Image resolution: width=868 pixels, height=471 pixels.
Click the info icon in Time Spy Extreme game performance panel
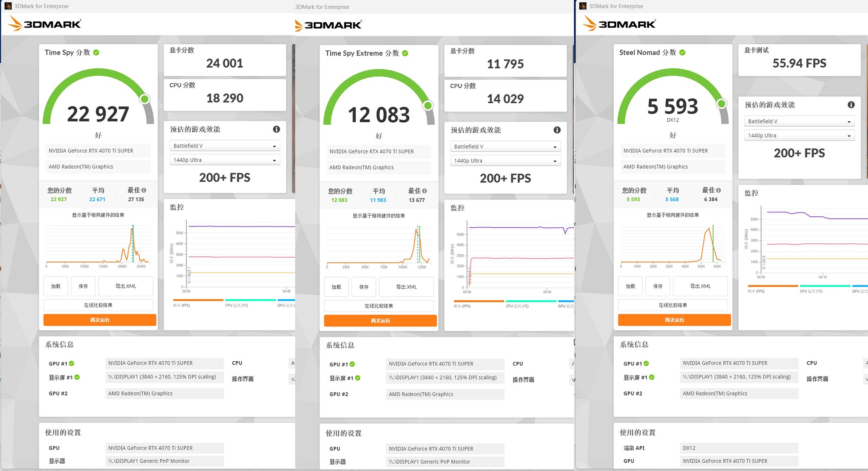[557, 130]
